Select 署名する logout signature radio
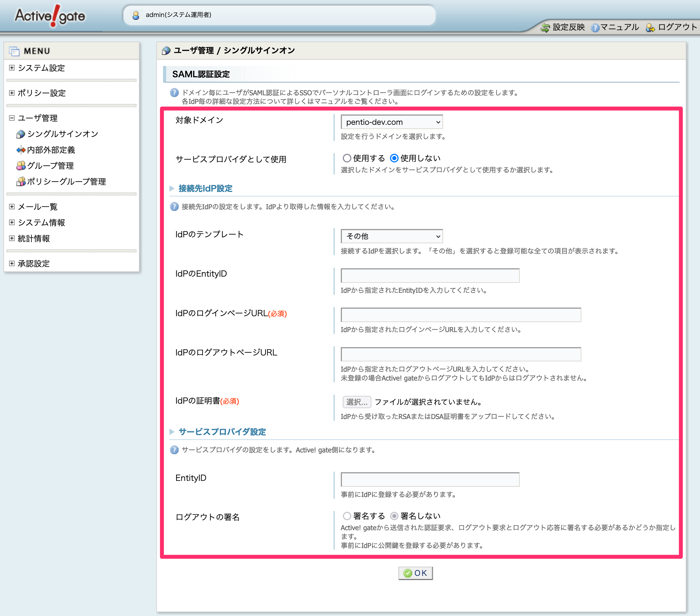The image size is (700, 616). 347,516
